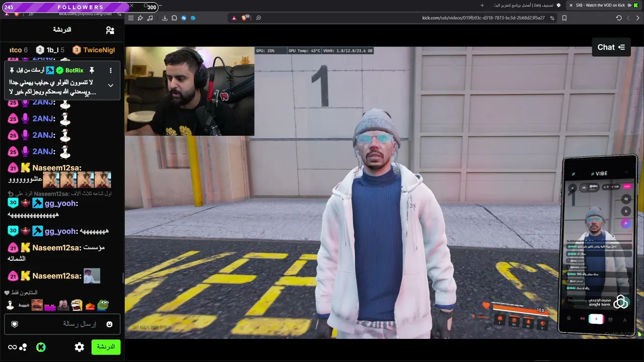Expand the pinned BotRix message

(111, 85)
